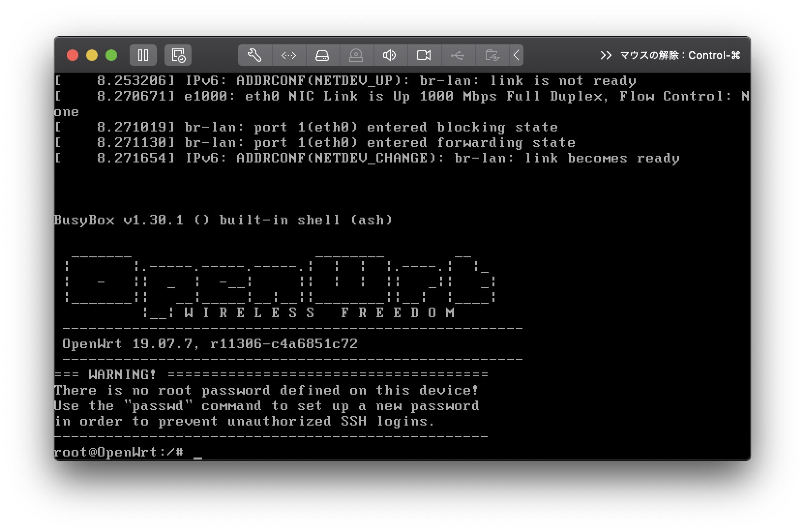Click the WIRELESS FREEDOM banner text

[319, 313]
